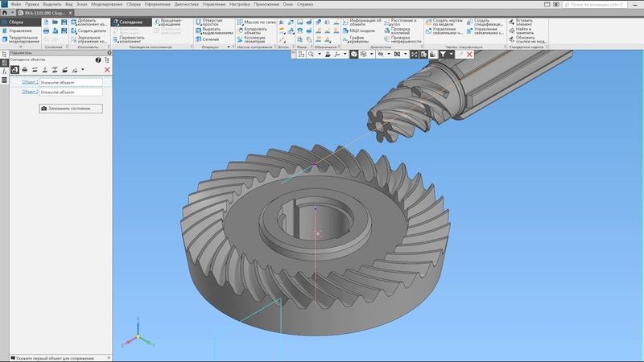Click Создать деталь in the ribbon
Viewport: 644px width, 362px height.
point(92,31)
